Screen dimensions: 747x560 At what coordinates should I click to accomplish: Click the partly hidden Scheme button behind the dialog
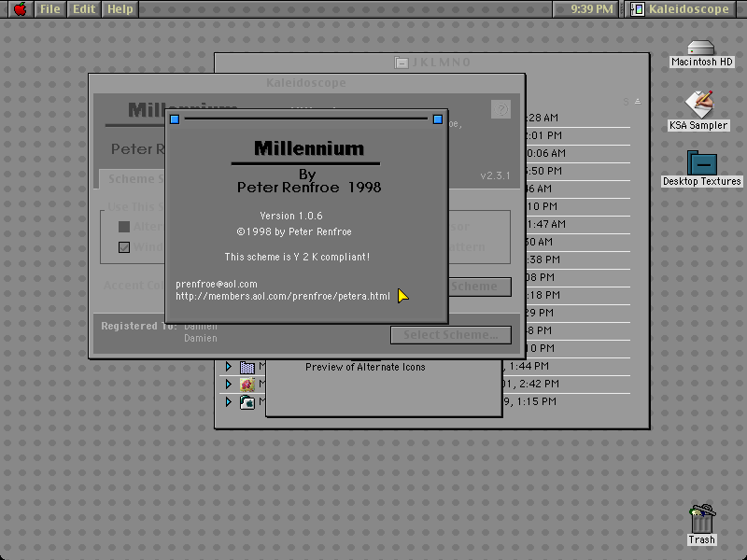pyautogui.click(x=480, y=287)
